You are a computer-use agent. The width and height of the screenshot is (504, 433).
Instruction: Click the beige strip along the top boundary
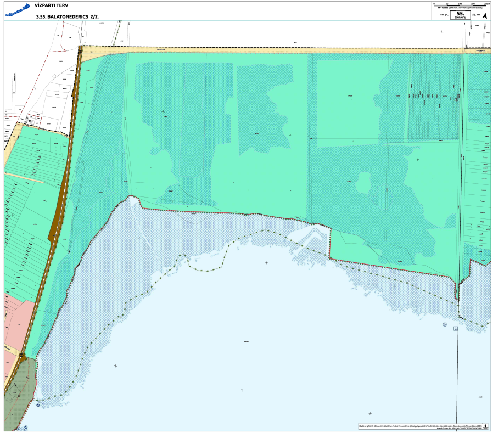[275, 50]
